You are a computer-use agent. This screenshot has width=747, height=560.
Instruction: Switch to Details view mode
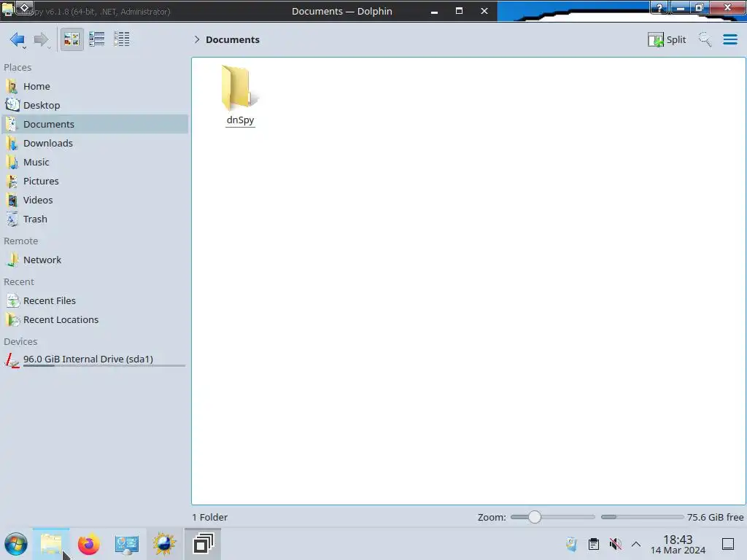(122, 39)
